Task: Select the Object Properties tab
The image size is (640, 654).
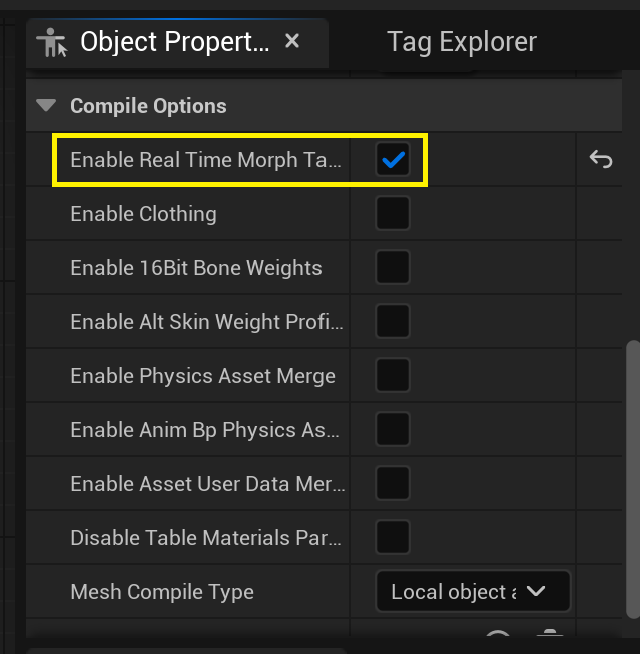Action: [177, 43]
